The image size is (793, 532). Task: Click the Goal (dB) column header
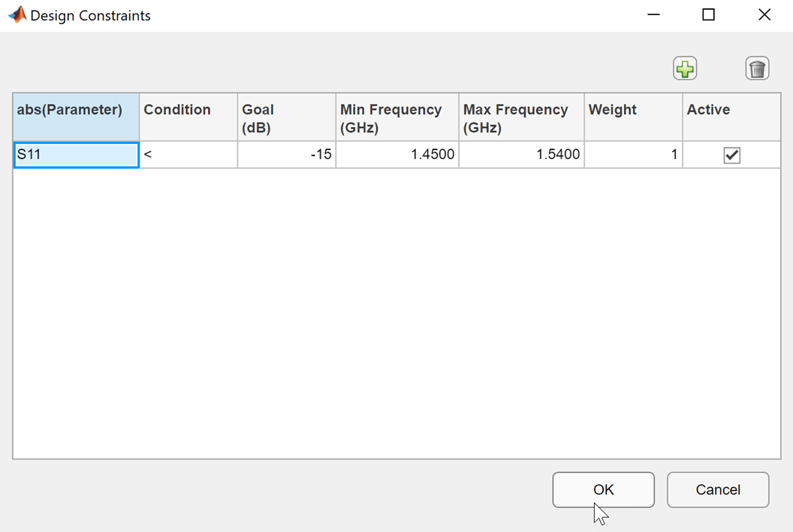286,117
